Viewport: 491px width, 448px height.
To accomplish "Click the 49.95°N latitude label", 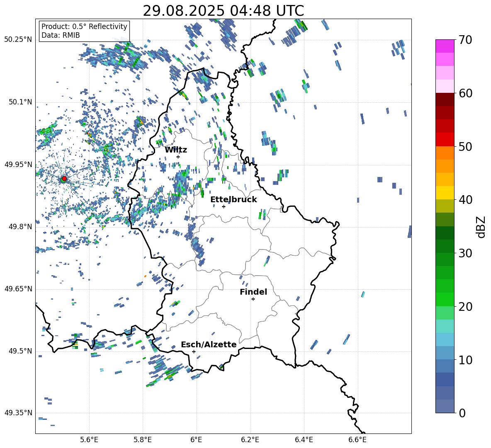I will tap(18, 165).
